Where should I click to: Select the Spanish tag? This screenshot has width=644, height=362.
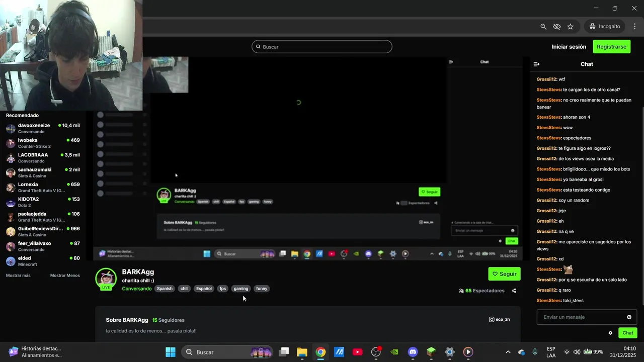coord(165,289)
